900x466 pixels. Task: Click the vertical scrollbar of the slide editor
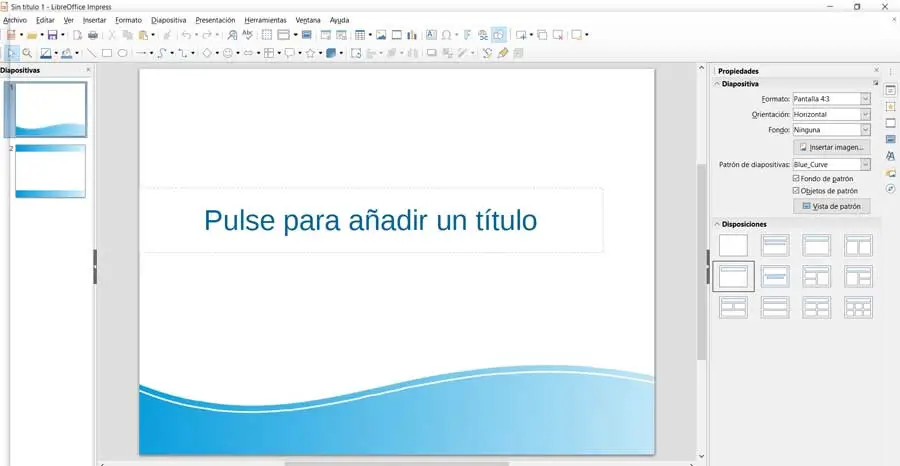tap(701, 261)
